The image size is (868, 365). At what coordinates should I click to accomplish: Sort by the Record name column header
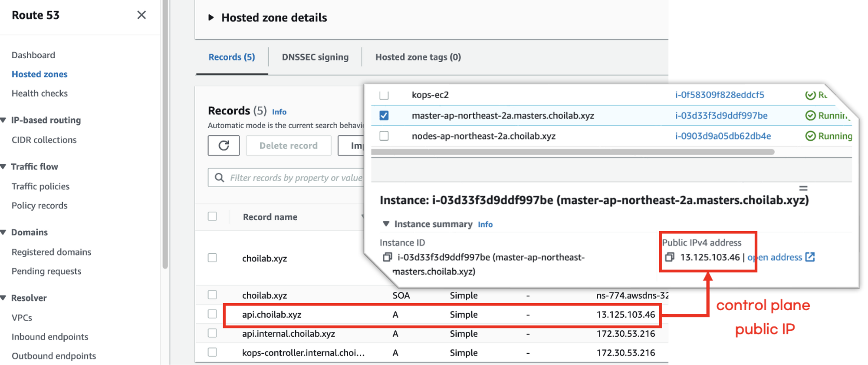click(x=270, y=217)
